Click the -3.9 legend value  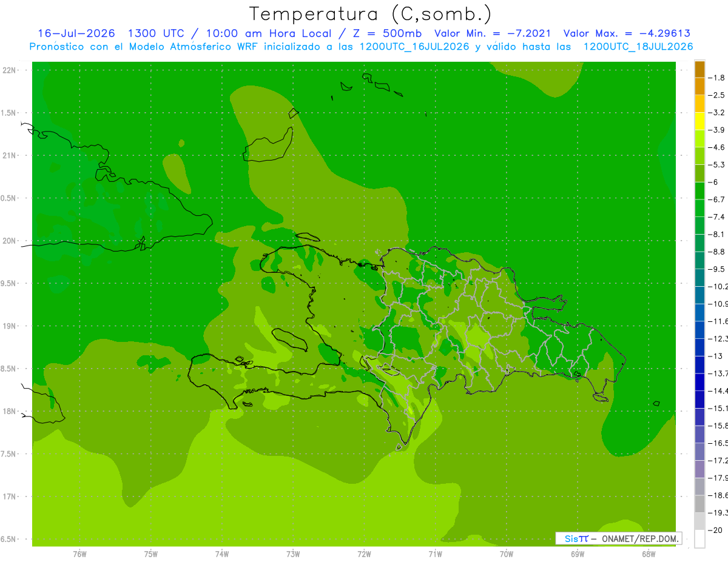pos(717,130)
